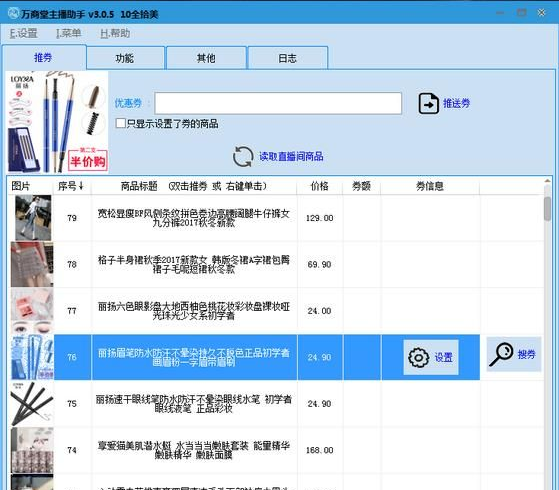
Task: Click the product list vertical scrollbar thumb
Action: [x=548, y=209]
